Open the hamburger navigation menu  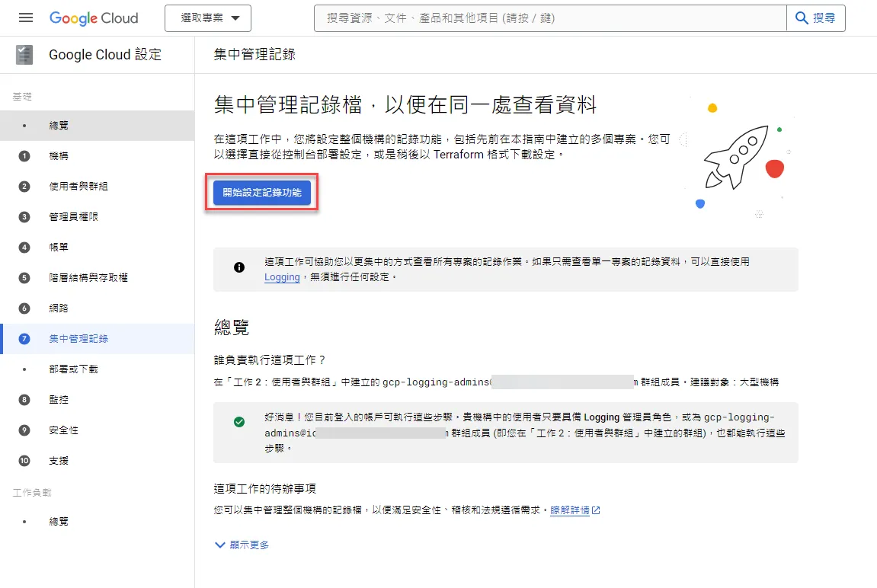coord(26,18)
